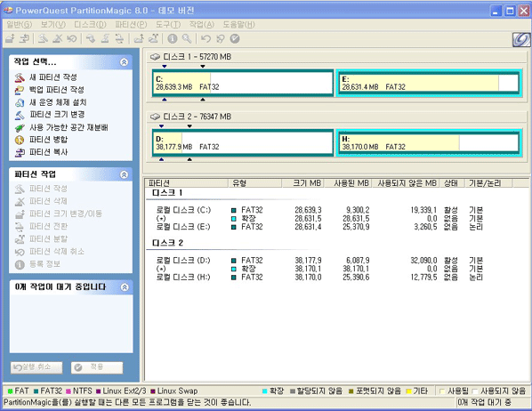Image resolution: width=532 pixels, height=411 pixels.
Task: Click the undelete partition toolbar icon
Action: click(71, 38)
